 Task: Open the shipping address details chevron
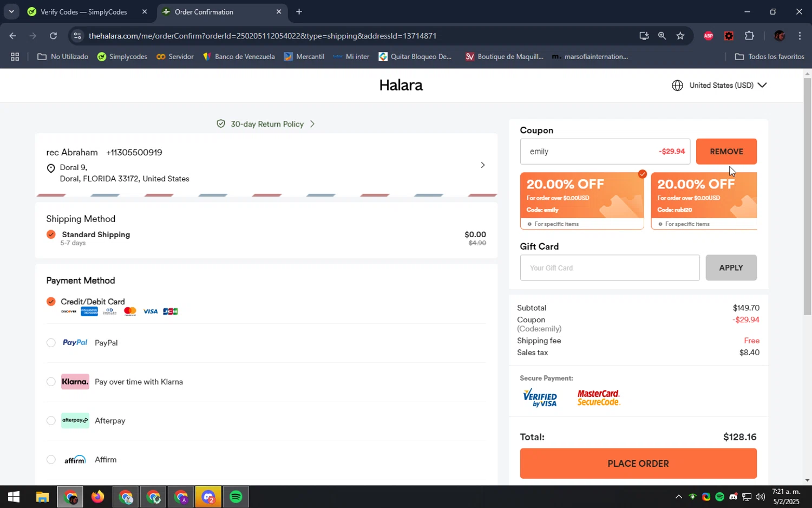pyautogui.click(x=482, y=165)
